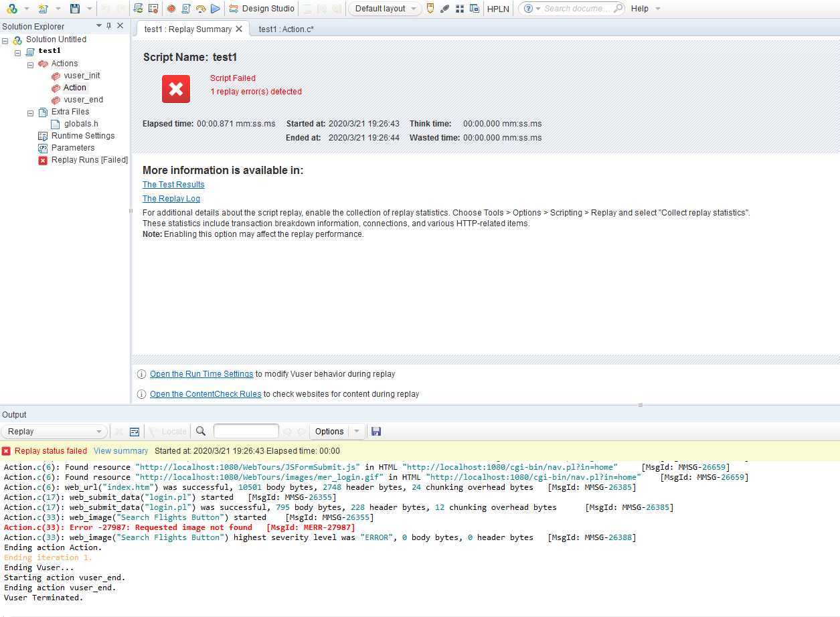
Task: Click the View summary link
Action: click(120, 451)
